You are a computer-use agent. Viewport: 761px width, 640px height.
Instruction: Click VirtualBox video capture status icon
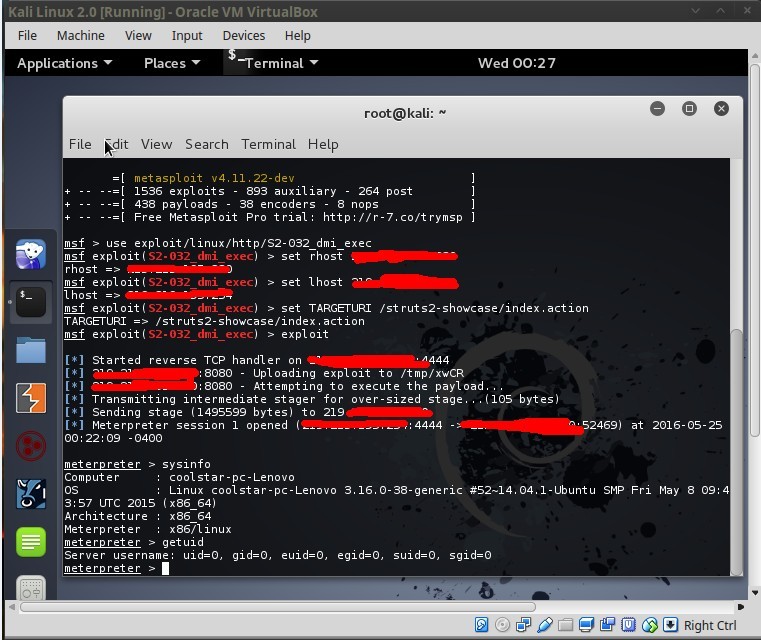607,625
